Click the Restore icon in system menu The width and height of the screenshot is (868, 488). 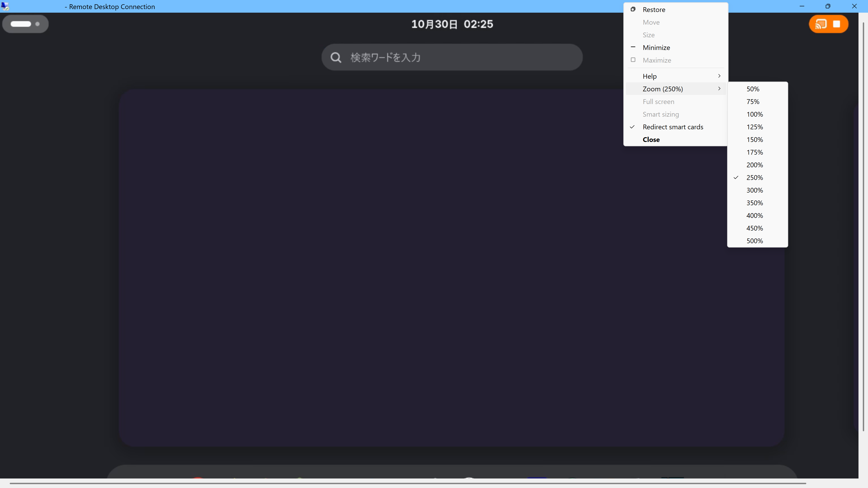click(633, 9)
